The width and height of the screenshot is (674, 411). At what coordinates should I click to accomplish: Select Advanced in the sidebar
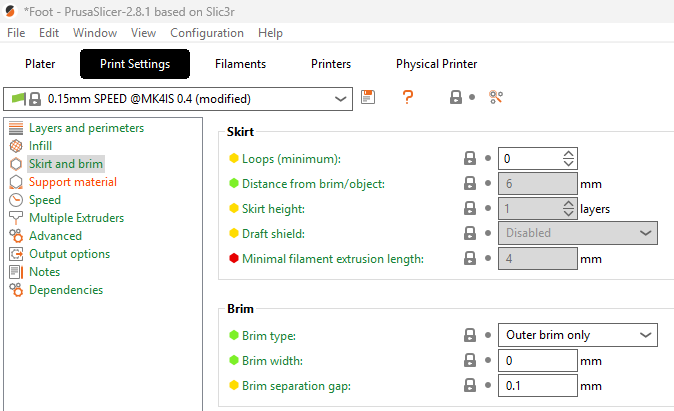tap(55, 236)
